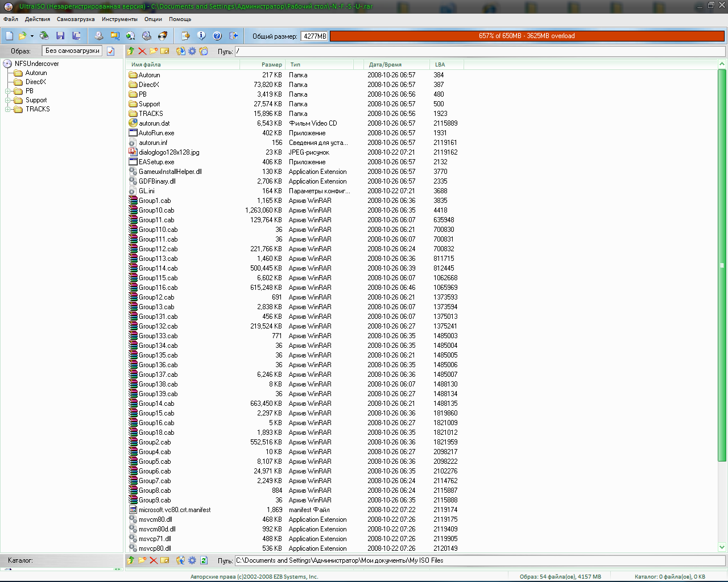Click the gear icon in Каталог toolbar
728x582 pixels.
tap(192, 560)
